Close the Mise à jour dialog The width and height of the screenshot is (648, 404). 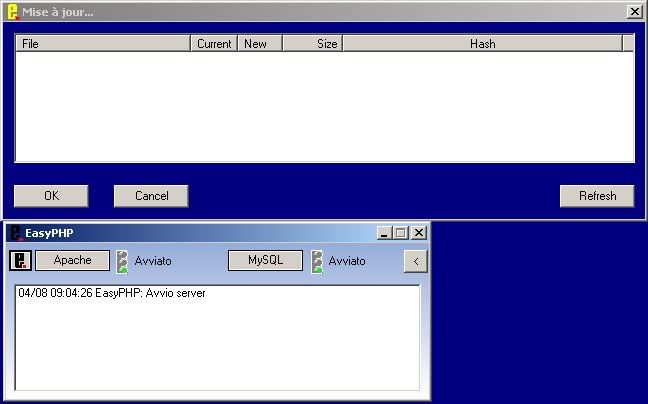(x=635, y=12)
